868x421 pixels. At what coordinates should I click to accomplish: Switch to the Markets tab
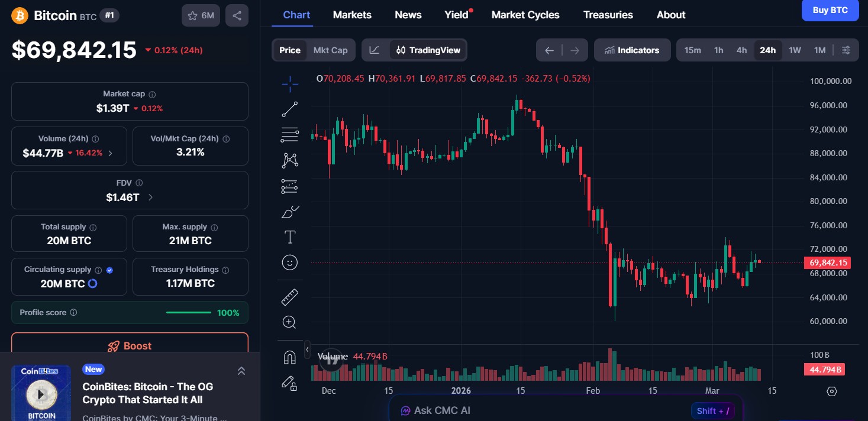coord(352,15)
